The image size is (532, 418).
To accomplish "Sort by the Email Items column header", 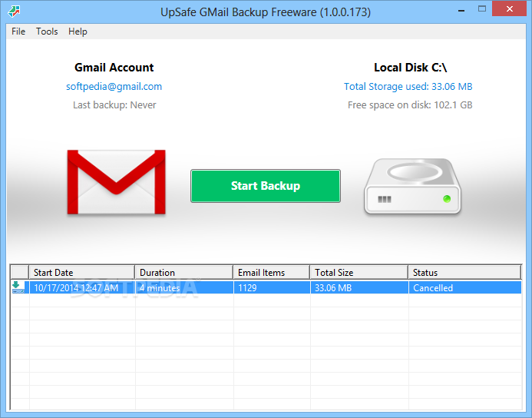I will pos(272,273).
